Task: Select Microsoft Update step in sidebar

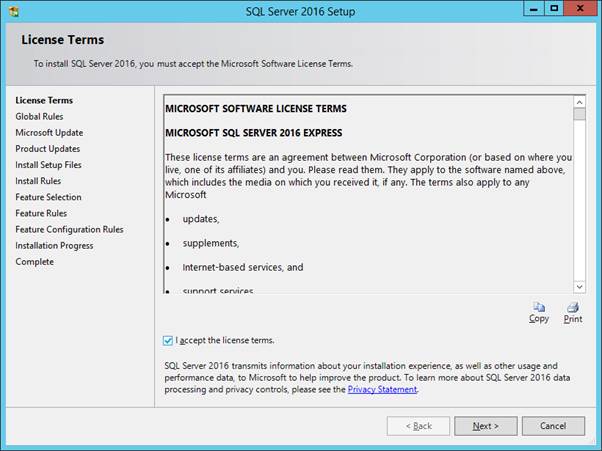Action: (x=49, y=133)
